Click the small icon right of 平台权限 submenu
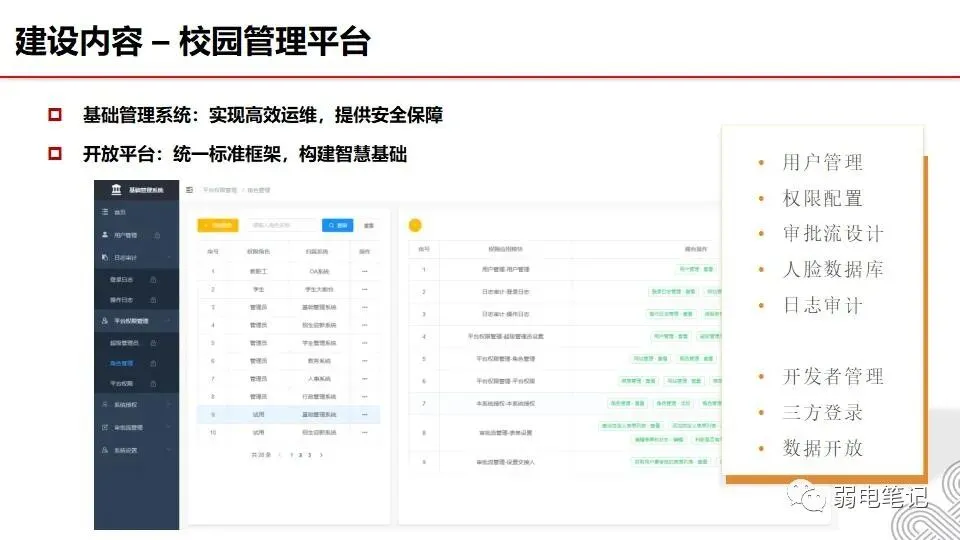This screenshot has height=540, width=960. (x=153, y=383)
